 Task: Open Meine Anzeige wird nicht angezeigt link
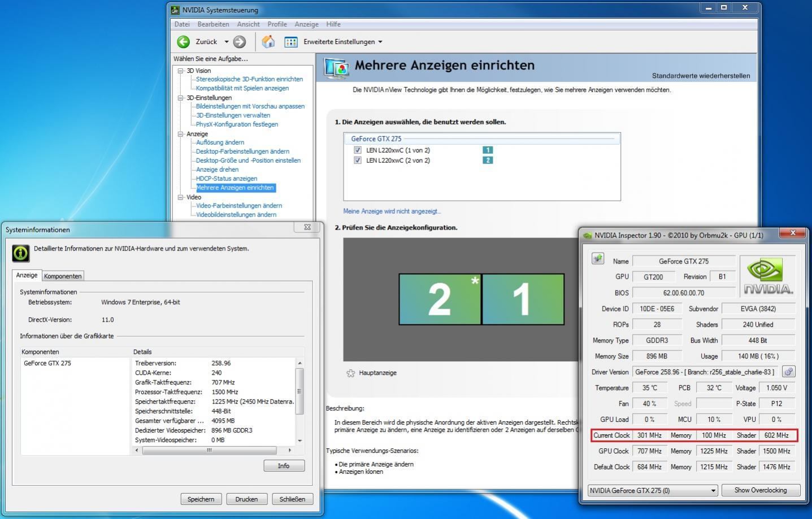click(x=392, y=211)
